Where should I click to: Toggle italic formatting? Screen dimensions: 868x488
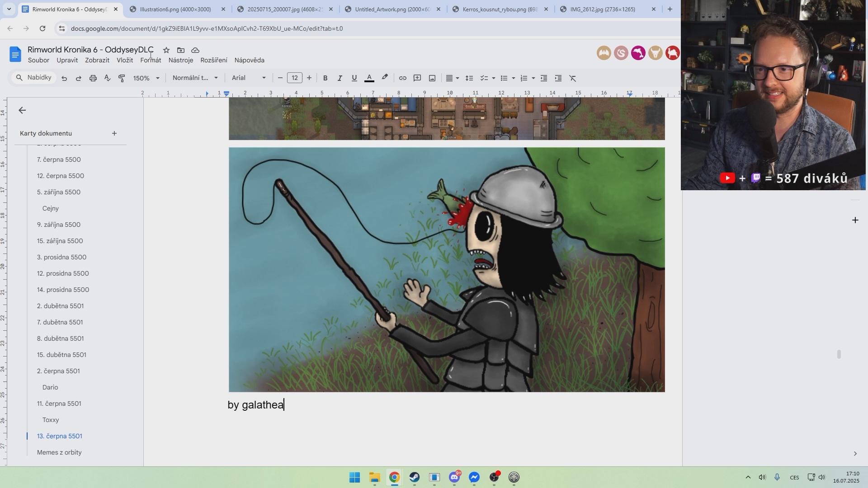pyautogui.click(x=340, y=78)
